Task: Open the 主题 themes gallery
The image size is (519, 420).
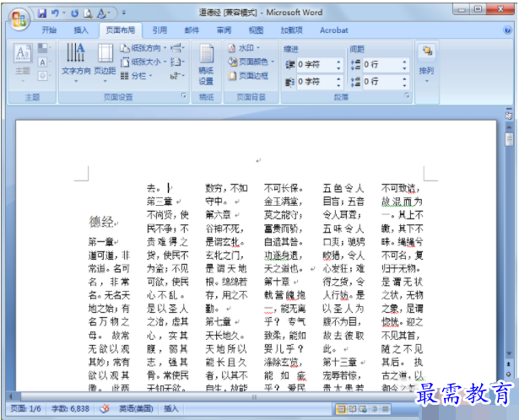Action: 23,63
